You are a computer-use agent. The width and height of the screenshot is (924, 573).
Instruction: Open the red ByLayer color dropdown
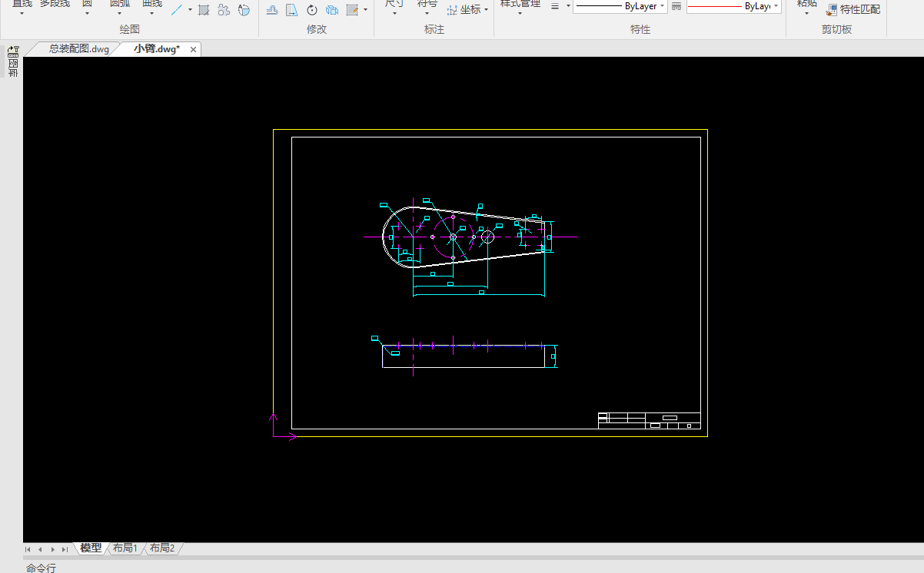coord(733,6)
